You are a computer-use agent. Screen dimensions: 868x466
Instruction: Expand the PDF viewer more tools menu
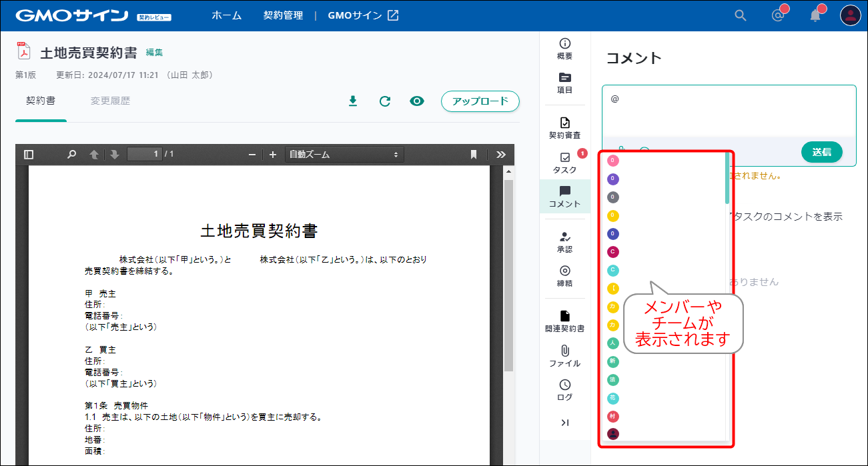pyautogui.click(x=501, y=154)
